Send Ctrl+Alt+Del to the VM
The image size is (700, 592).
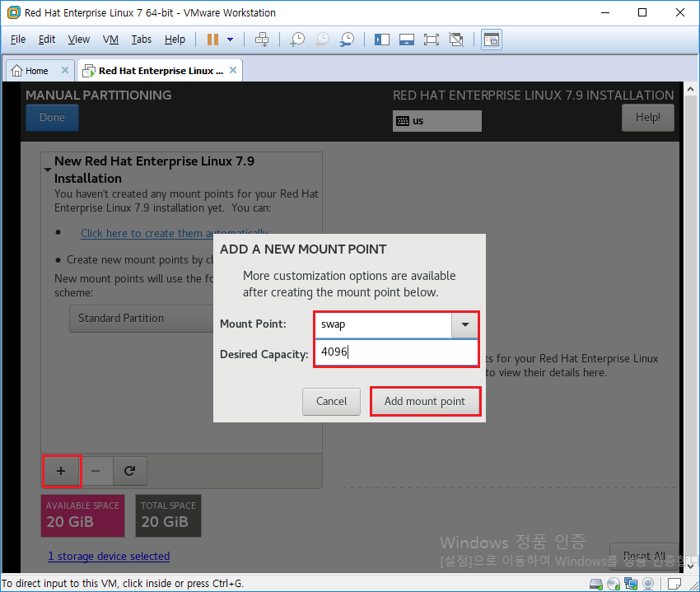tap(262, 40)
